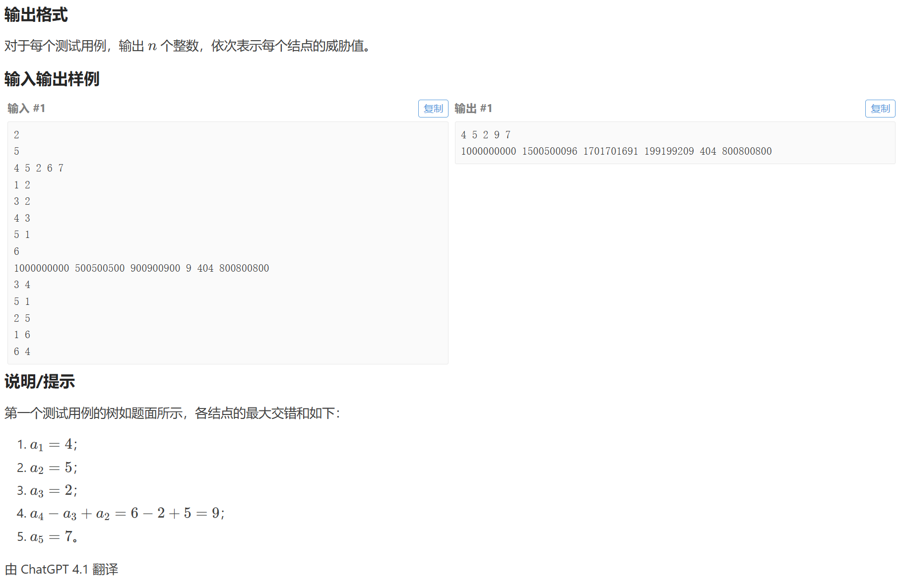
Task: Click the value 1500500096 in the output
Action: [550, 151]
